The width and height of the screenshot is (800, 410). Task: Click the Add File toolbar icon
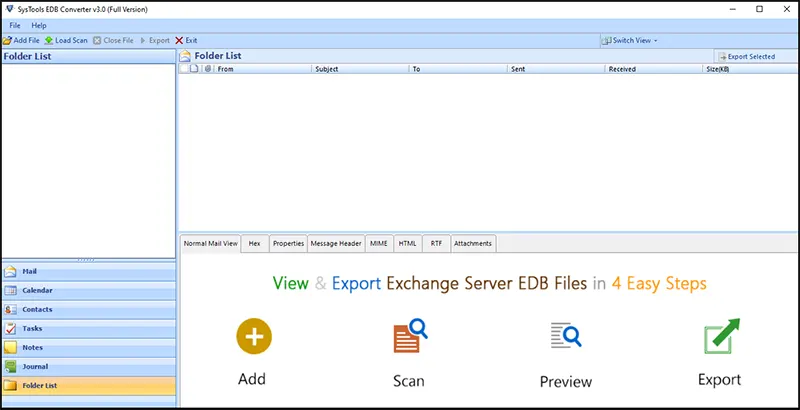[7, 40]
